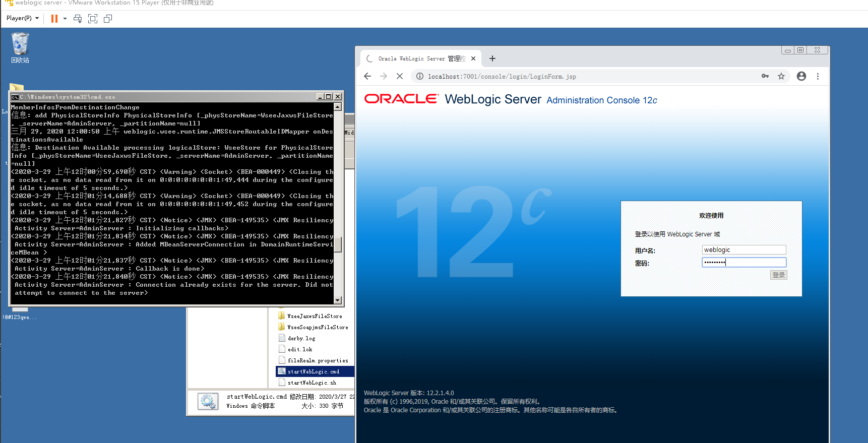Click the Unity mode icon in VMware toolbar
This screenshot has height=443, width=868.
coord(108,19)
